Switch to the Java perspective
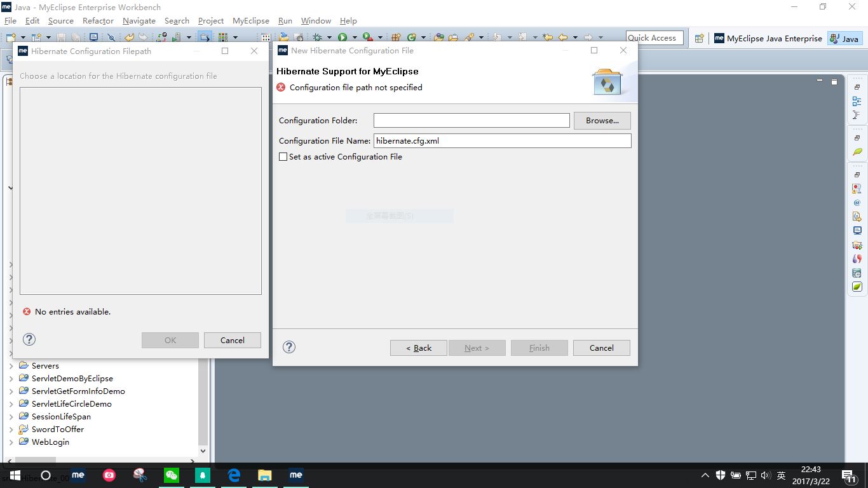The image size is (868, 488). coord(844,38)
